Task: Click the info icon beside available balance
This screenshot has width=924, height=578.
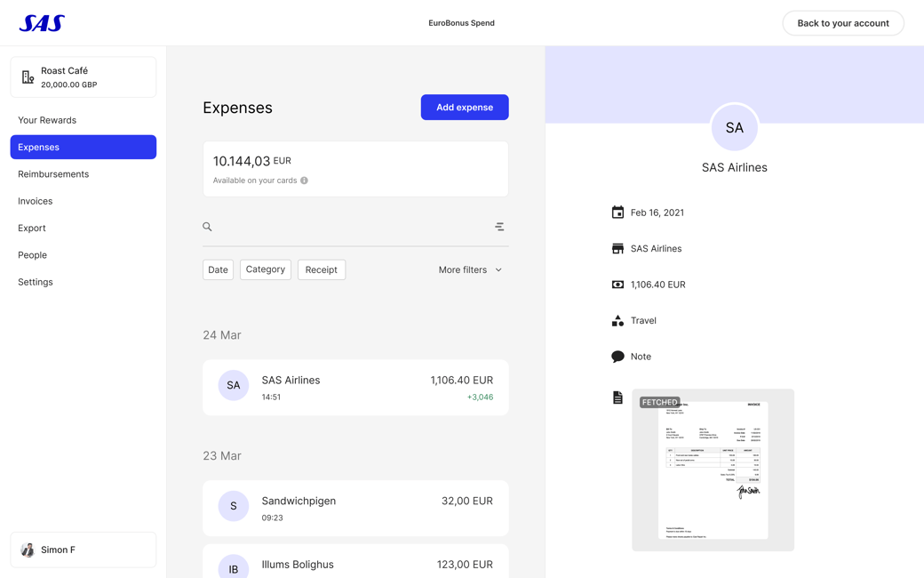Action: [304, 181]
